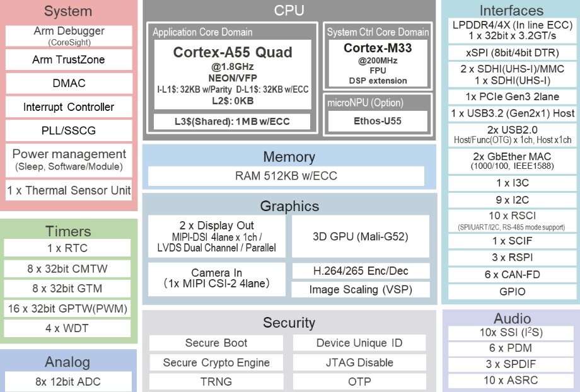Click the JTAG Disable block
Image resolution: width=580 pixels, height=392 pixels.
359,362
